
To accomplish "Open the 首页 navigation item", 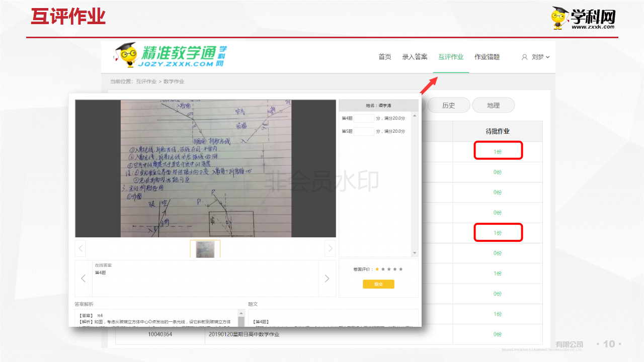I will (x=385, y=57).
